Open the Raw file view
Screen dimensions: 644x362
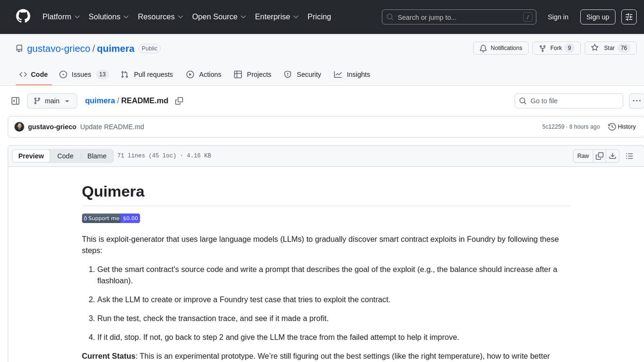pos(583,156)
